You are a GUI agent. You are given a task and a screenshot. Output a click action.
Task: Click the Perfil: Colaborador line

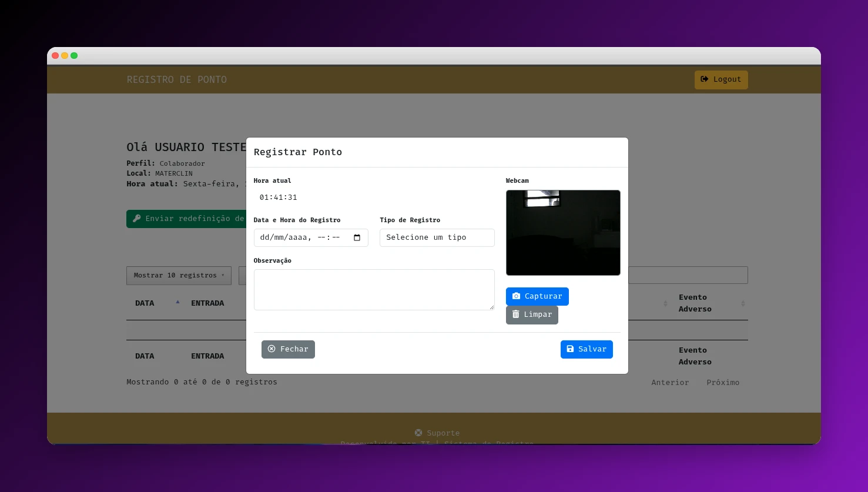point(166,163)
